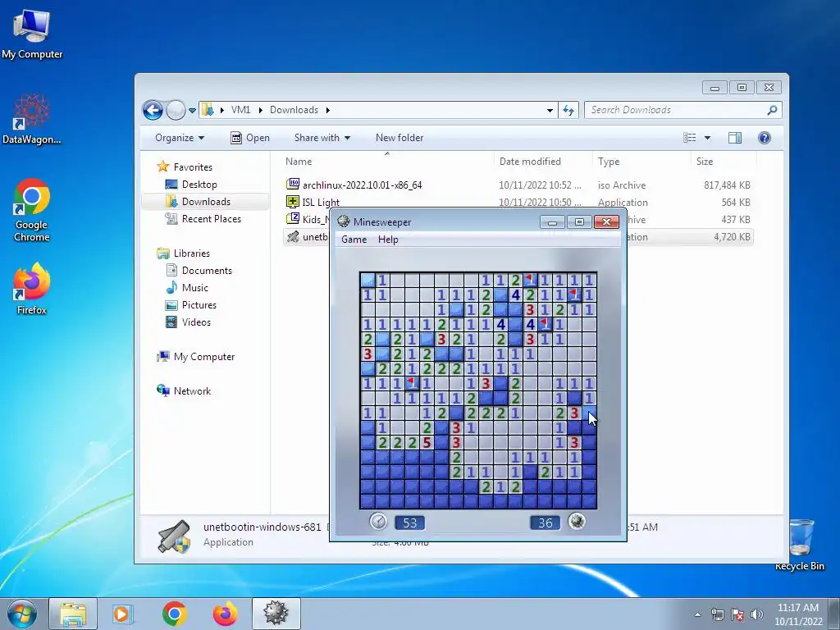
Task: Show hidden icons in the system tray
Action: click(x=697, y=614)
